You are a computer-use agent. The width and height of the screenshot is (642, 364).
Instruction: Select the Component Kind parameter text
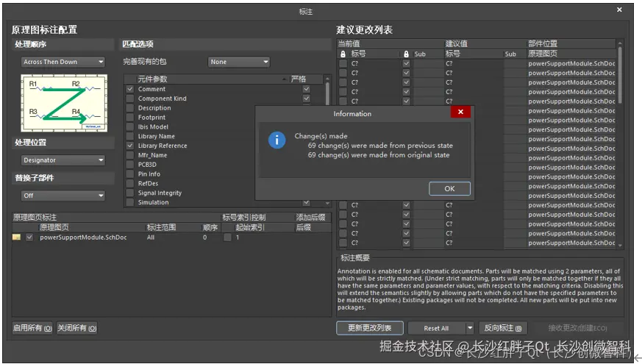(x=162, y=99)
